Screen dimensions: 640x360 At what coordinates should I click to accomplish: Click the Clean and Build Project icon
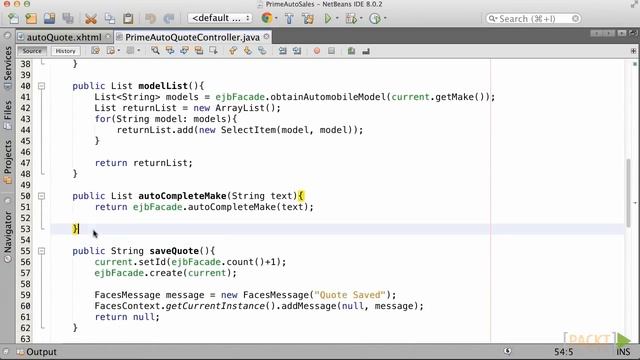(308, 18)
